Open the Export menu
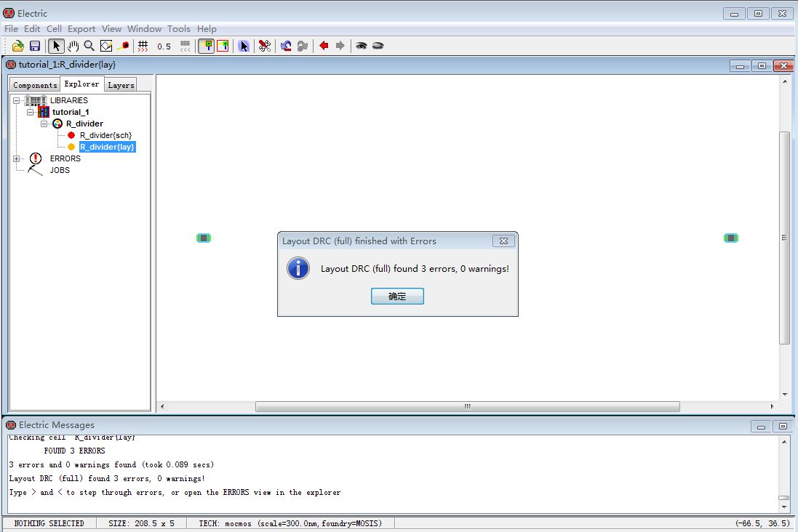 point(81,29)
